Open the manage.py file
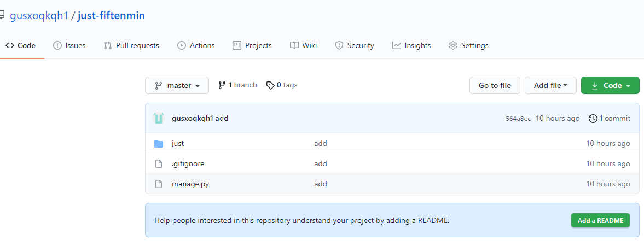Viewport: 644px width, 246px height. tap(190, 184)
